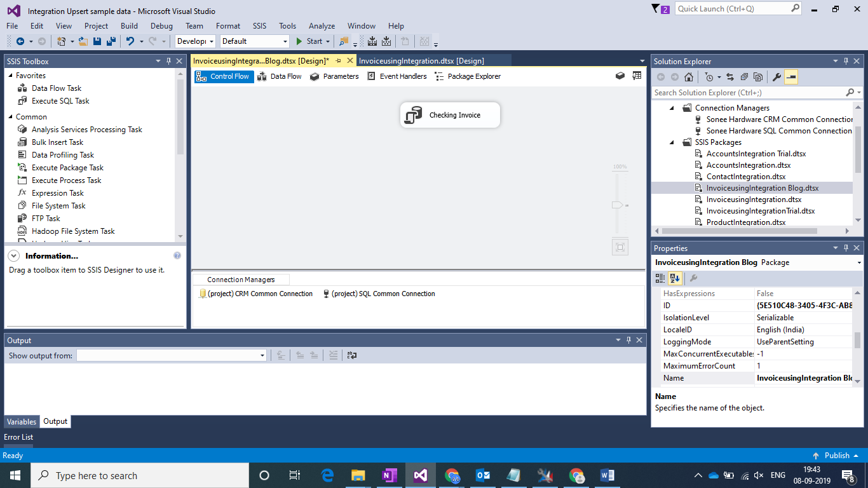The width and height of the screenshot is (868, 488).
Task: Collapse the Common group in SSIS Toolbox
Action: [10, 117]
